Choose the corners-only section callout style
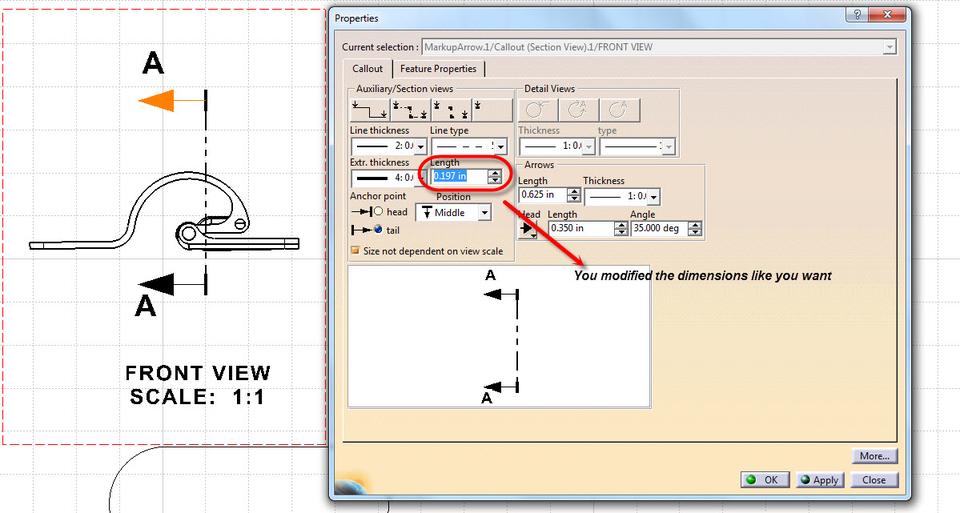The width and height of the screenshot is (960, 513). click(x=451, y=111)
